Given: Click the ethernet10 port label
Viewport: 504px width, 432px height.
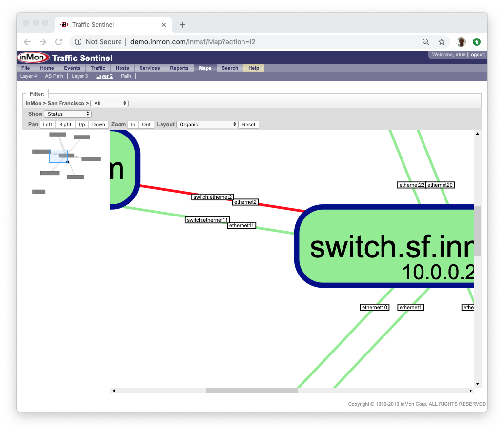Looking at the screenshot, I should click(375, 307).
